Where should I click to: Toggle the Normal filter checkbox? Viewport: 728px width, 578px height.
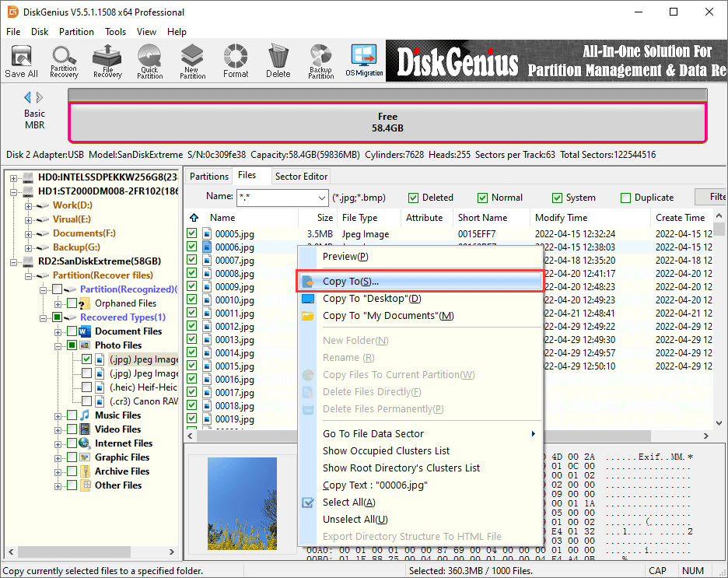pyautogui.click(x=482, y=198)
